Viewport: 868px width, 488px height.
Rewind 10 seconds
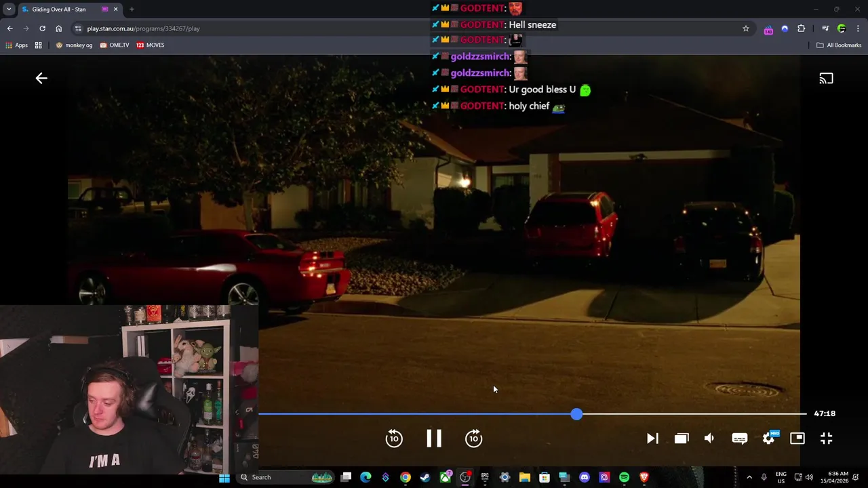click(x=394, y=439)
